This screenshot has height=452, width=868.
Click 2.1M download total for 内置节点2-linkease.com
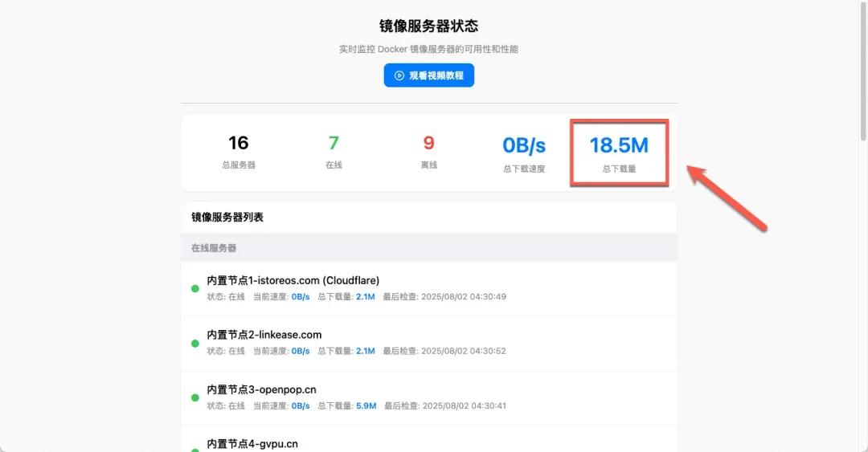click(x=366, y=351)
